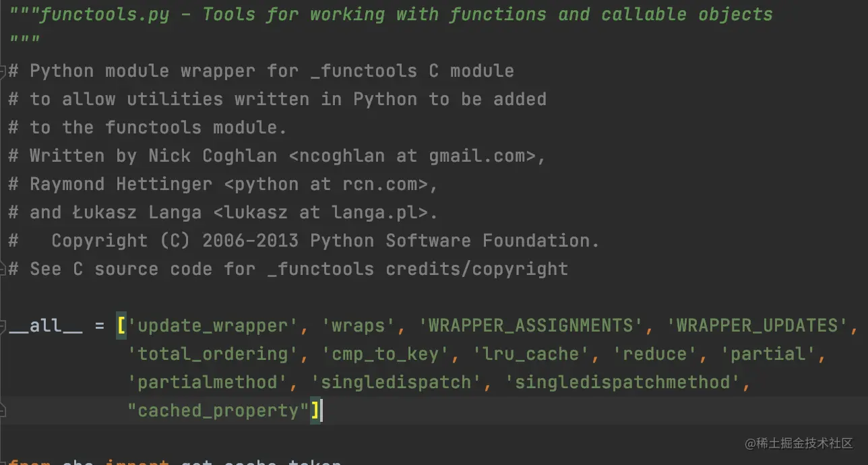Click the name 'Łukasz Langa'
Image resolution: width=868 pixels, height=465 pixels.
tap(137, 212)
